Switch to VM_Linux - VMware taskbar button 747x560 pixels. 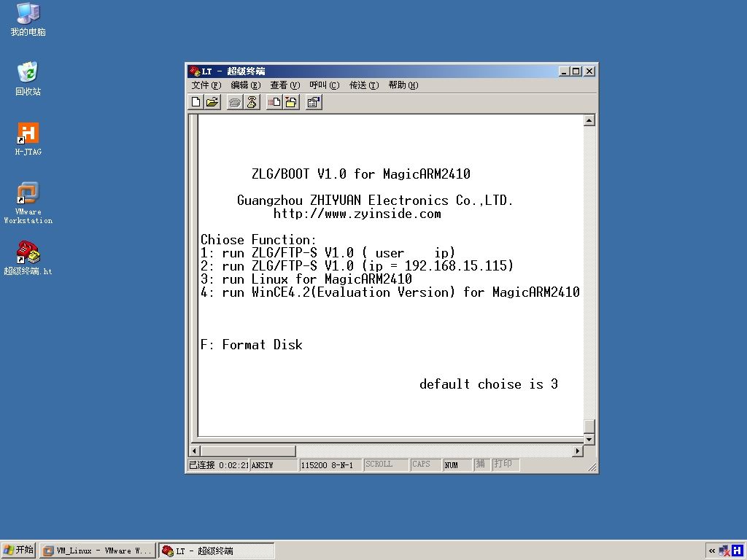(98, 551)
